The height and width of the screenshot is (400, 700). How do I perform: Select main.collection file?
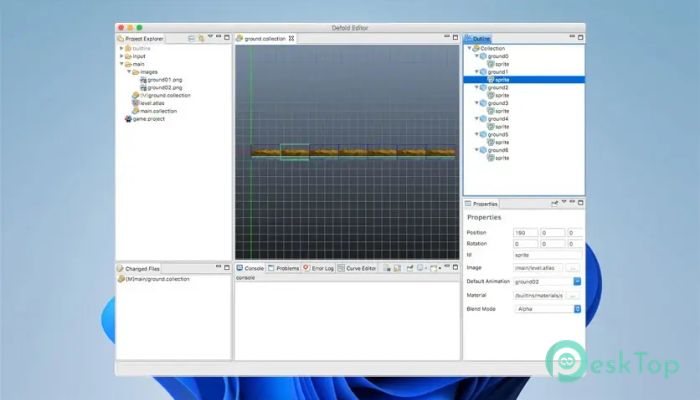[158, 111]
